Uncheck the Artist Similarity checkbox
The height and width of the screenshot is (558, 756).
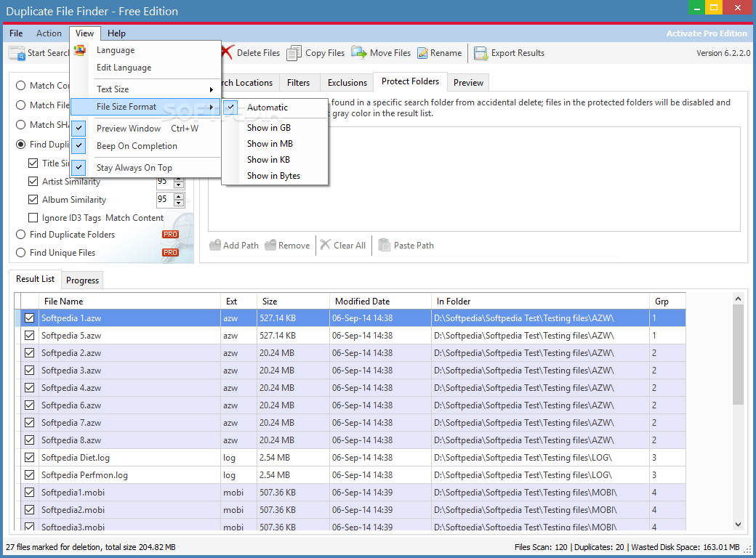point(33,181)
